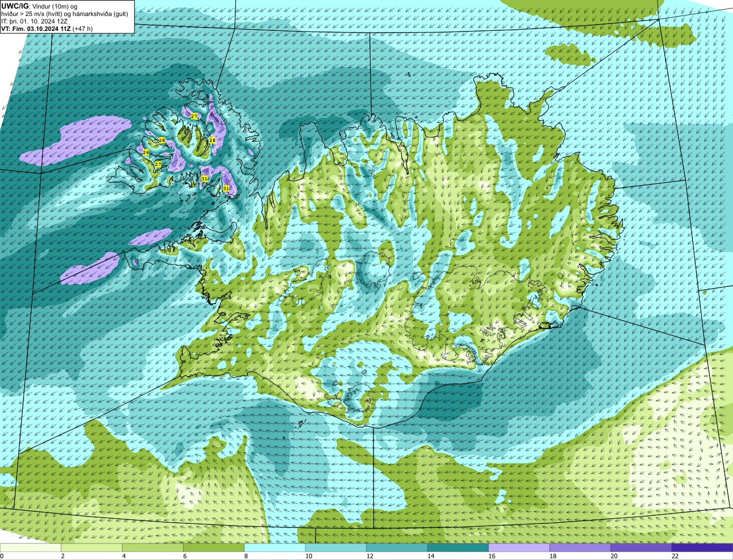Click the legend scale number 14
733x560 pixels.
[x=431, y=556]
